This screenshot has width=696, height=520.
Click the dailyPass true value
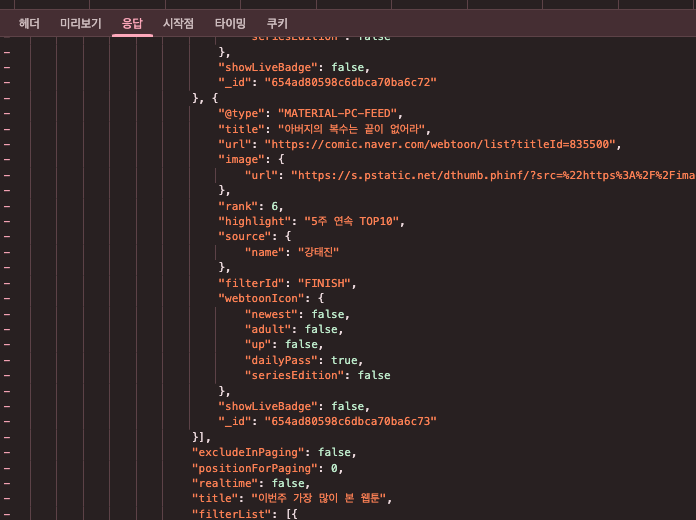(347, 360)
